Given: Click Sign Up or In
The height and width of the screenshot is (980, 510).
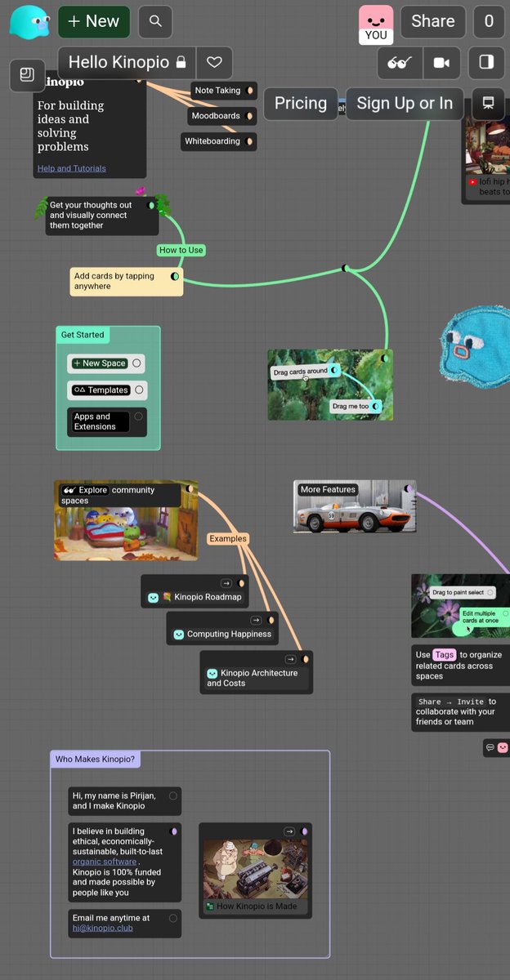Looking at the screenshot, I should [405, 104].
